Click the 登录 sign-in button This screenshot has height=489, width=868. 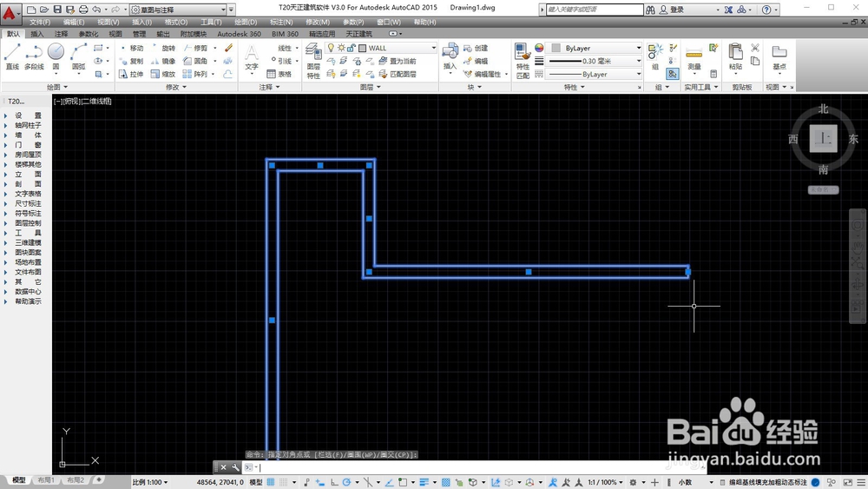click(x=672, y=10)
